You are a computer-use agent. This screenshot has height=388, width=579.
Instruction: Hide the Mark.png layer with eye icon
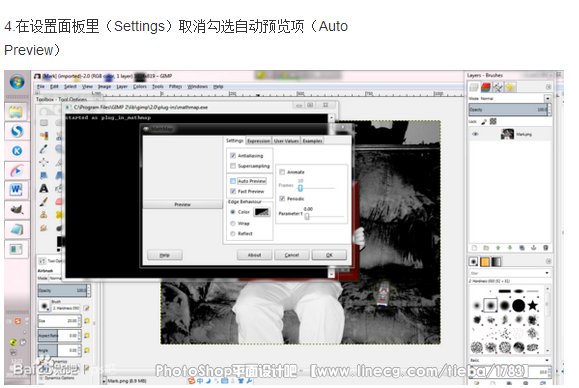click(475, 134)
